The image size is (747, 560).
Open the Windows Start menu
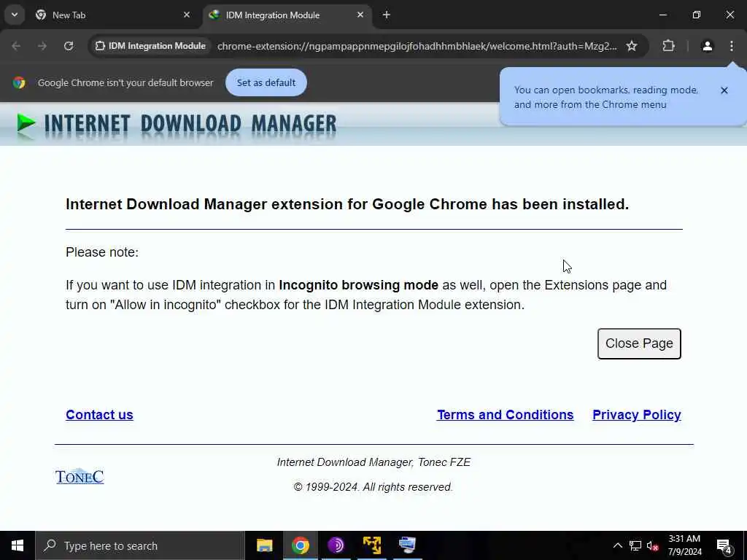click(18, 545)
